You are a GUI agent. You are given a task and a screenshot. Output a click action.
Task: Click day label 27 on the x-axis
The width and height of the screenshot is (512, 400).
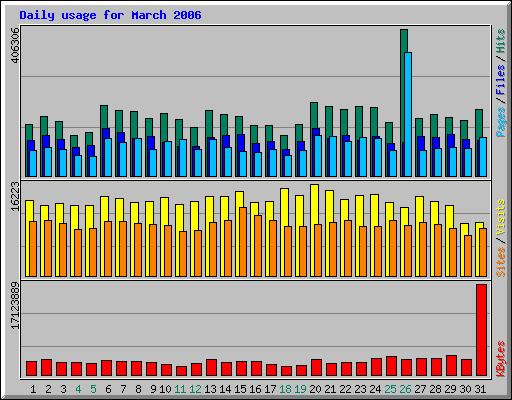pyautogui.click(x=420, y=389)
